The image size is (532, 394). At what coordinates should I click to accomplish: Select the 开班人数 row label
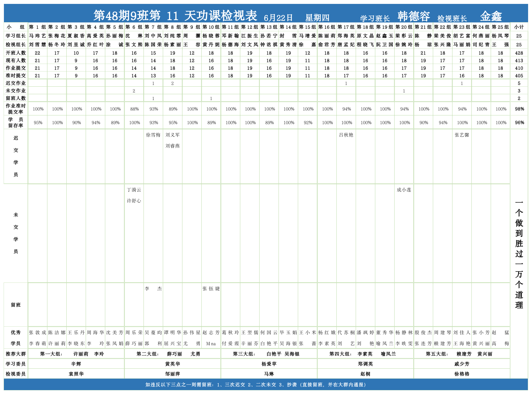tap(15, 53)
